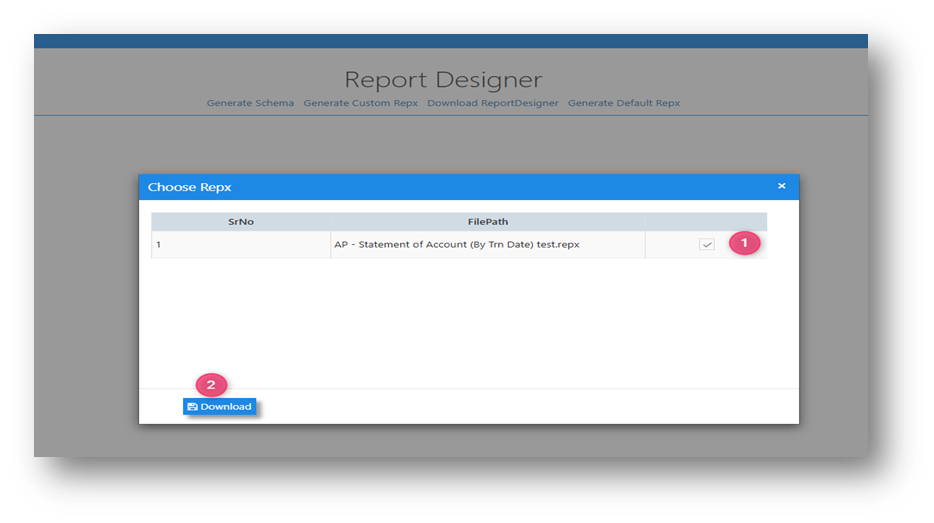Select the serial number 1 cell
The image size is (934, 523).
[241, 244]
